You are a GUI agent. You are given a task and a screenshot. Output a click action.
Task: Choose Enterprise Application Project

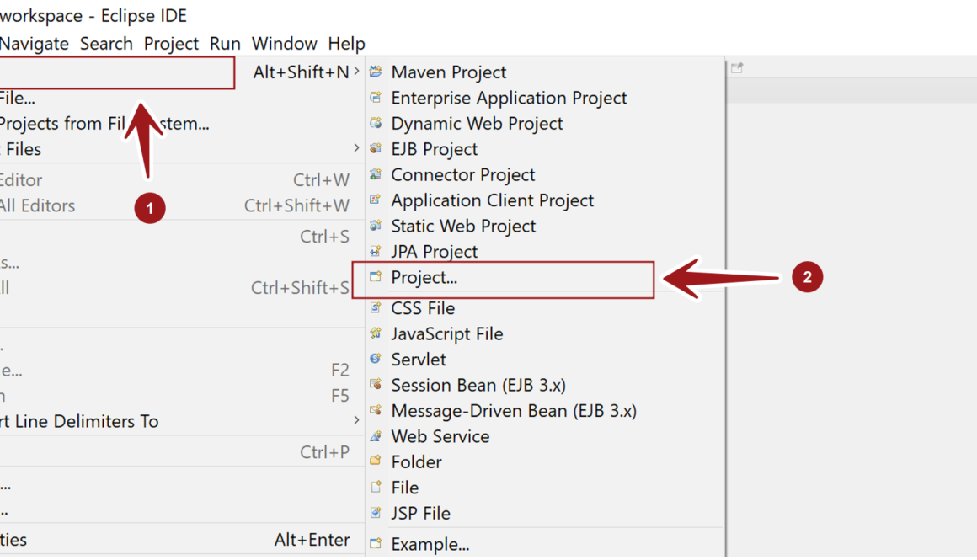coord(509,99)
